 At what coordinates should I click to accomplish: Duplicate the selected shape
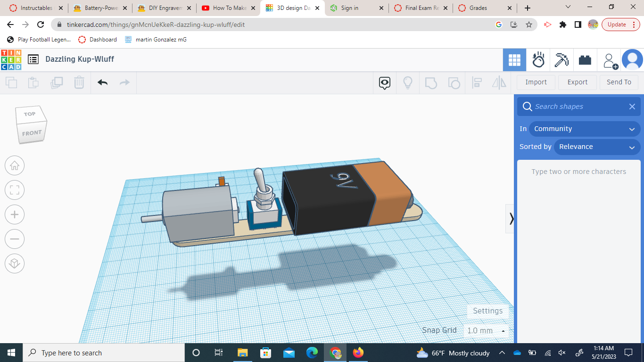tap(57, 82)
